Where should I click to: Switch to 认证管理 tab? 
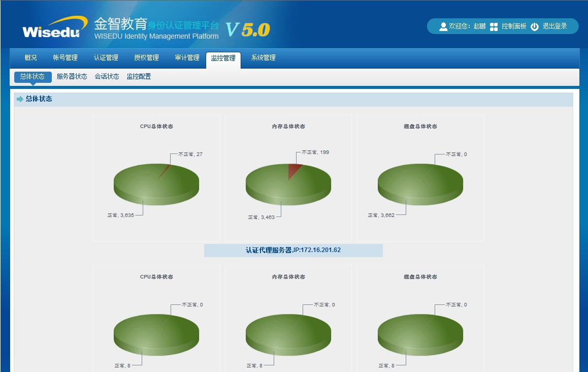(x=106, y=58)
